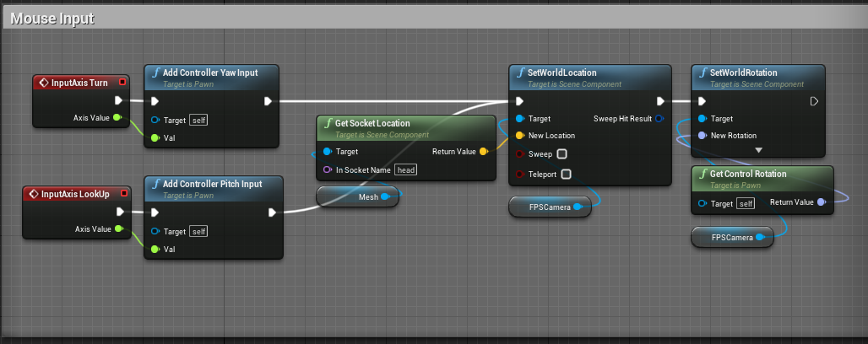The width and height of the screenshot is (868, 344).
Task: Click the In Socket Name field containing head
Action: pyautogui.click(x=406, y=169)
